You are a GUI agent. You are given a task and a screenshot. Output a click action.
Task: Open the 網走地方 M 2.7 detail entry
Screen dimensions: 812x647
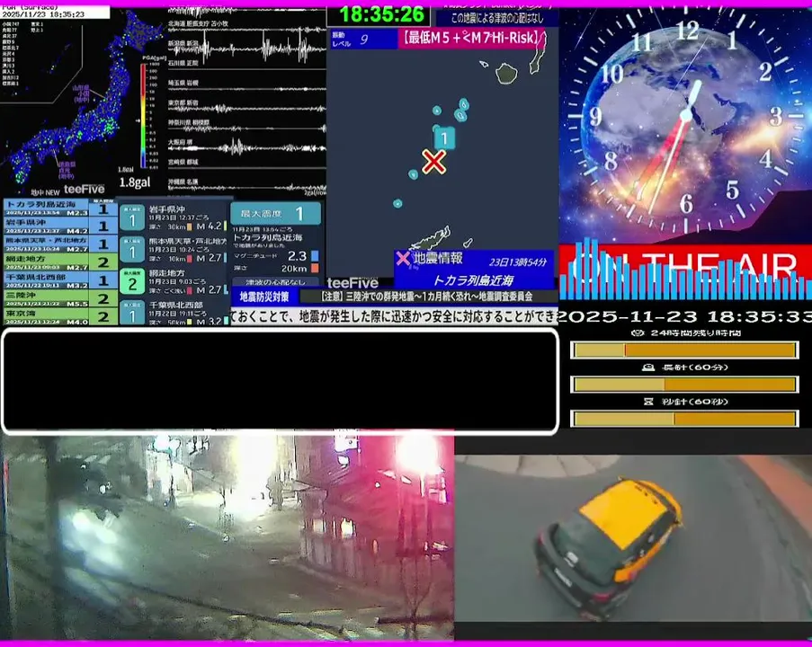tap(174, 281)
